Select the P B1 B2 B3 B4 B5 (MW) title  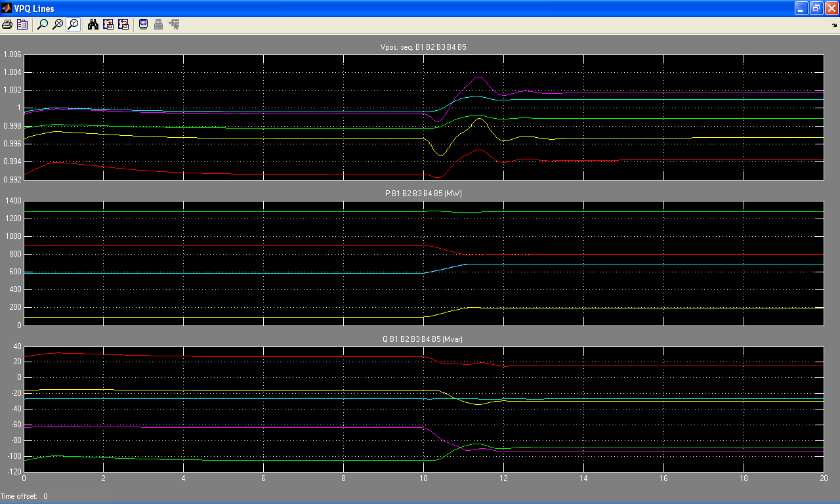423,194
